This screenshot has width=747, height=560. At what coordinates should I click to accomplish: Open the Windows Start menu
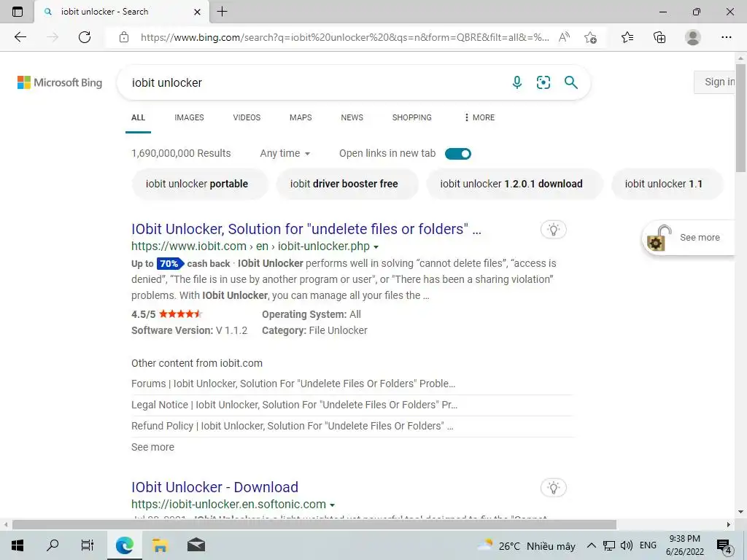(x=18, y=545)
